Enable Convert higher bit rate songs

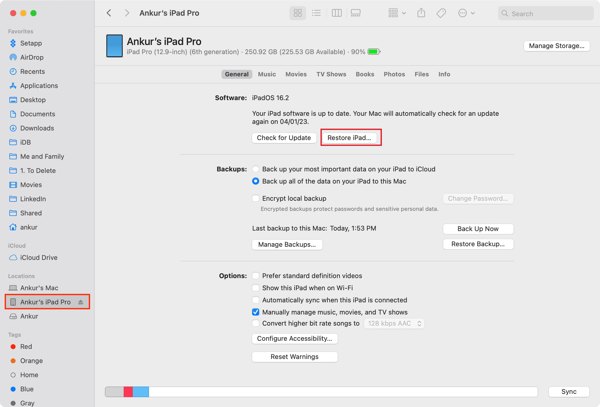pos(256,324)
